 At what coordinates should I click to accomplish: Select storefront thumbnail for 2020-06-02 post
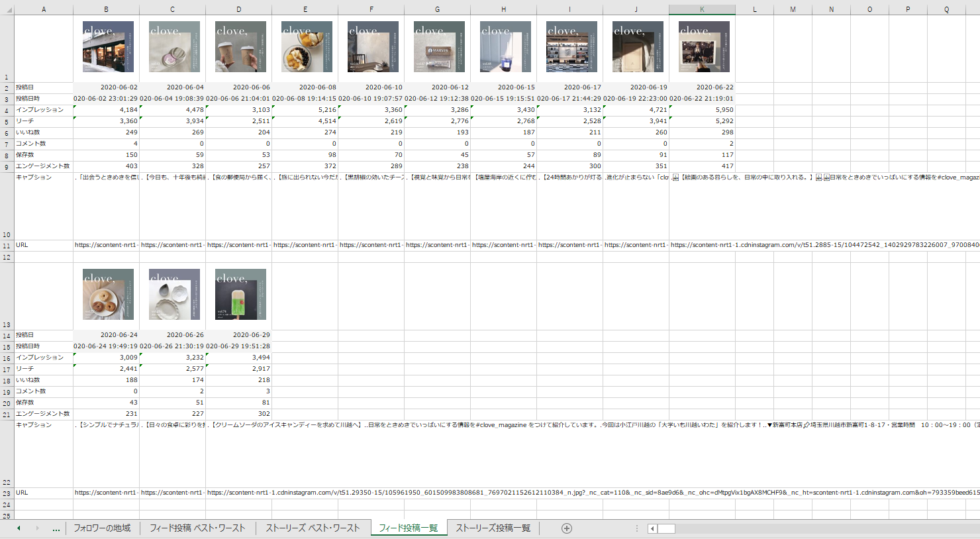[108, 47]
